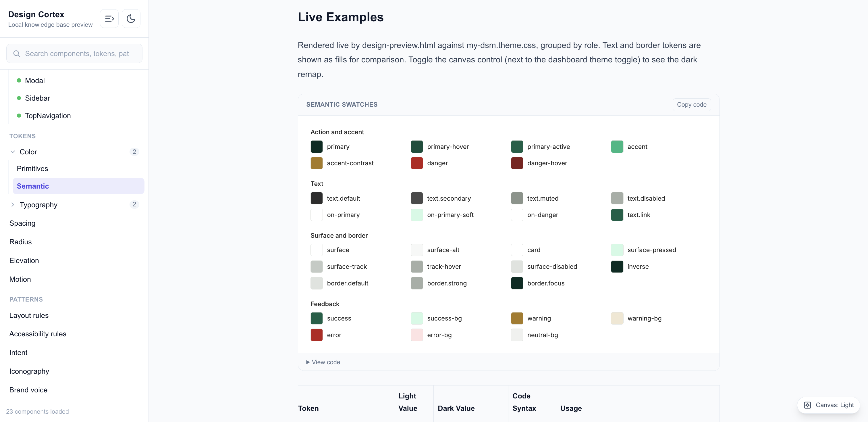Open the Brand voice pattern page
This screenshot has width=868, height=422.
pyautogui.click(x=28, y=390)
